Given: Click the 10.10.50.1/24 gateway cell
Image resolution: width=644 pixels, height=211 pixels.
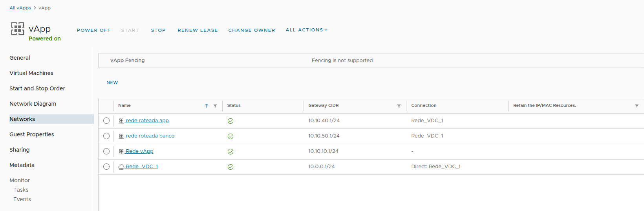Looking at the screenshot, I should tap(324, 136).
